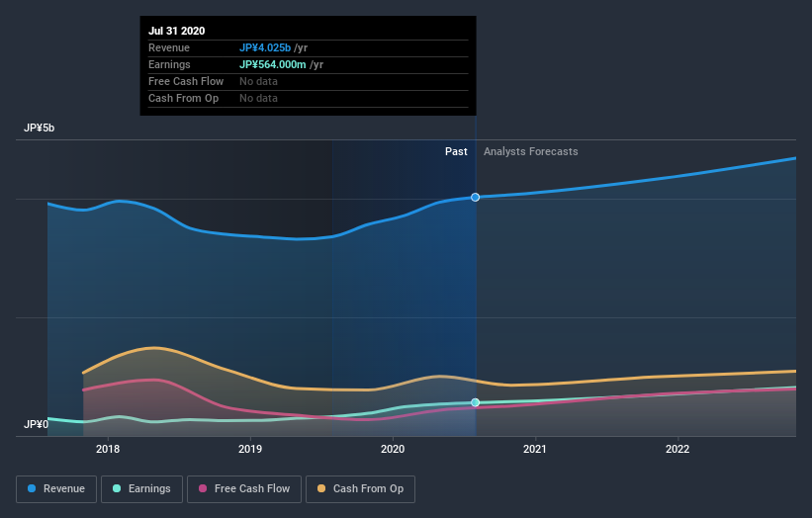The width and height of the screenshot is (812, 518).
Task: Toggle the Revenue legend series
Action: (x=56, y=489)
